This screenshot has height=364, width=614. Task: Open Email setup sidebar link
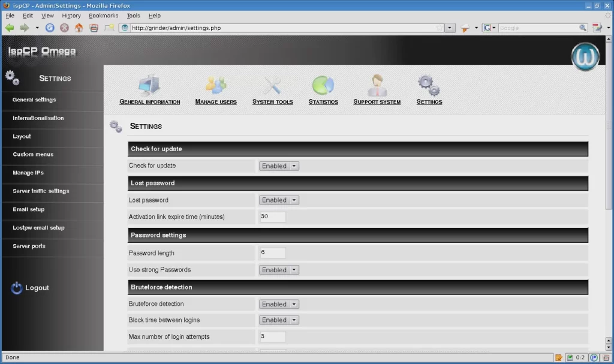pos(29,210)
